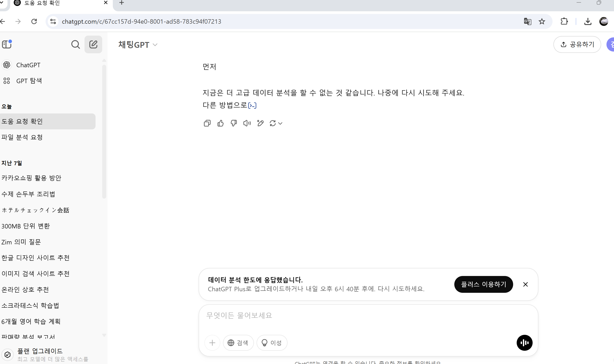The image size is (614, 364).
Task: Open the 소크라테스식 학습법 chat
Action: click(x=47, y=305)
